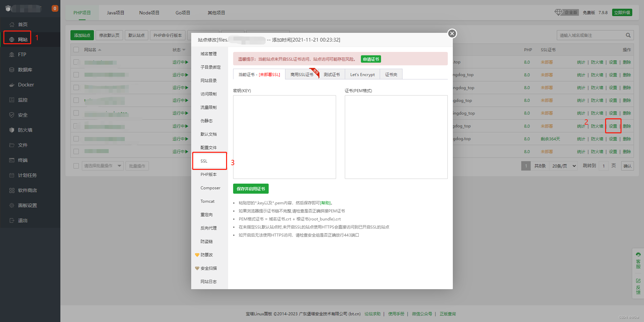Check the second website row checkbox
Screen dimensions: 644x322
point(76,75)
